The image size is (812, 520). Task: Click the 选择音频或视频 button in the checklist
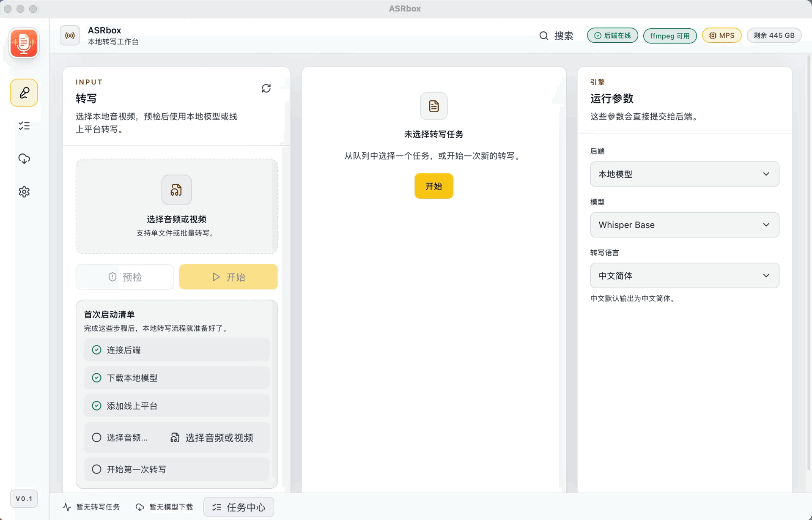click(212, 438)
